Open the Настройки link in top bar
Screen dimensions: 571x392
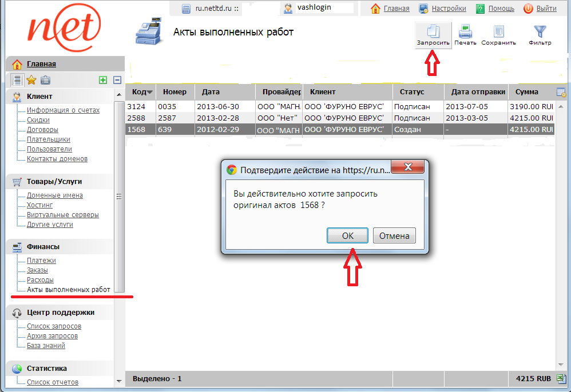449,9
